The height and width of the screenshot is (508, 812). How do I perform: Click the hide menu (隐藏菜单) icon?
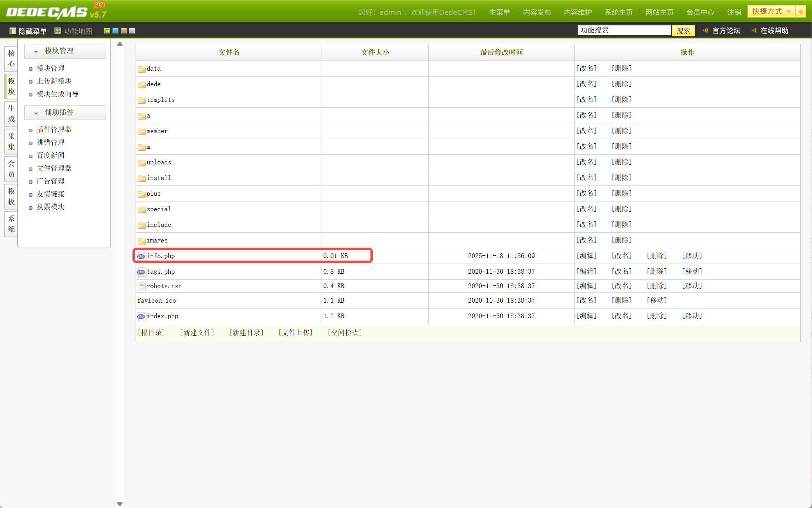pyautogui.click(x=13, y=31)
